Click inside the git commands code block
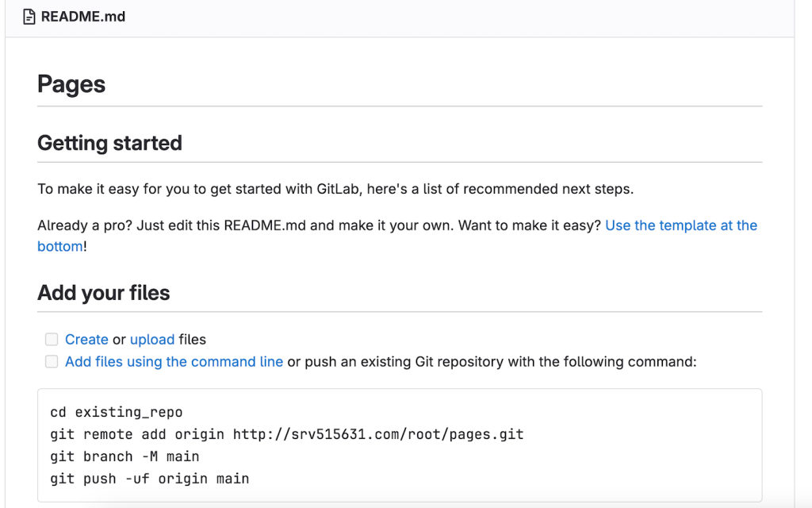Image resolution: width=812 pixels, height=508 pixels. [396, 444]
